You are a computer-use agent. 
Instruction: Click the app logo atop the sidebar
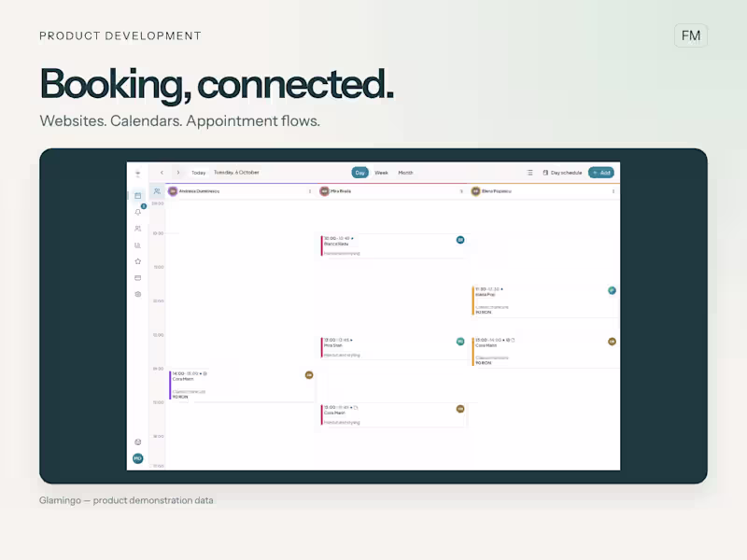click(137, 174)
